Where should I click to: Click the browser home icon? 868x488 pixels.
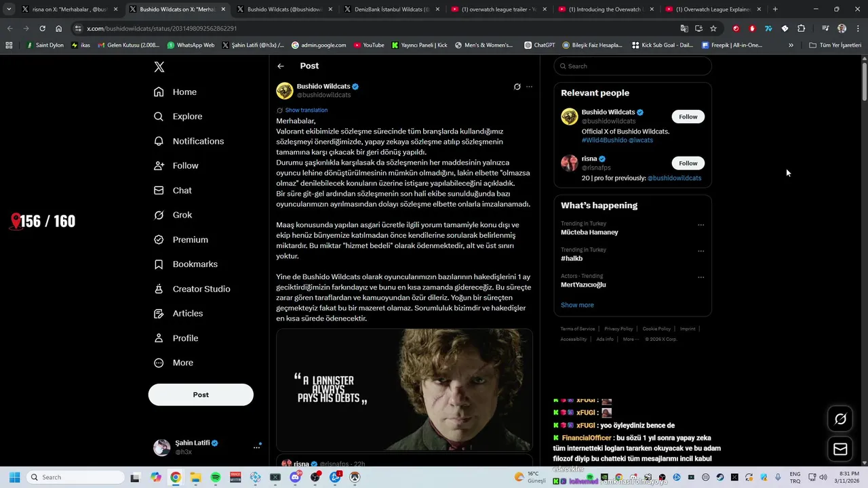pyautogui.click(x=59, y=28)
